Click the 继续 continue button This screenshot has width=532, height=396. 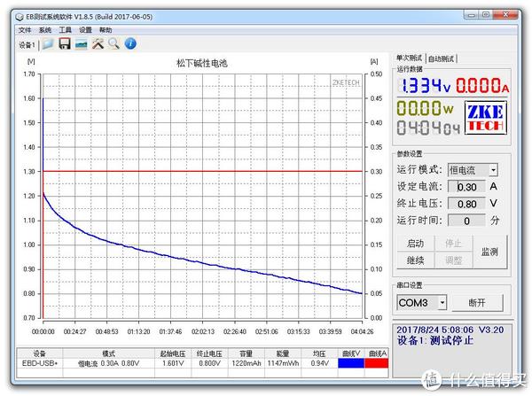[415, 260]
